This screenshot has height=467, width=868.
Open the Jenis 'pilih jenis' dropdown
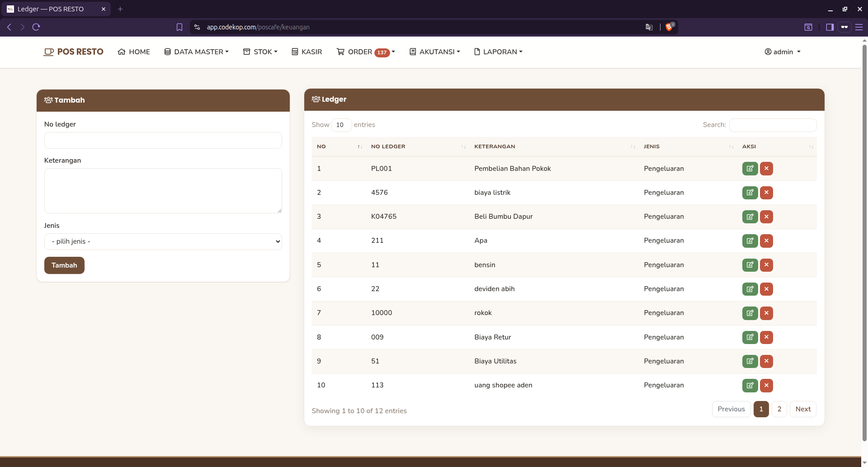click(163, 241)
